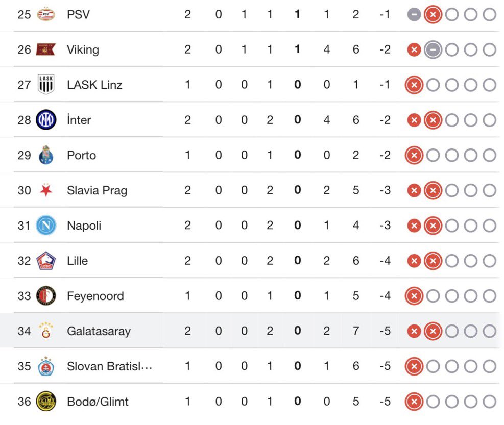Select Viking's first red loss indicator

click(x=414, y=50)
